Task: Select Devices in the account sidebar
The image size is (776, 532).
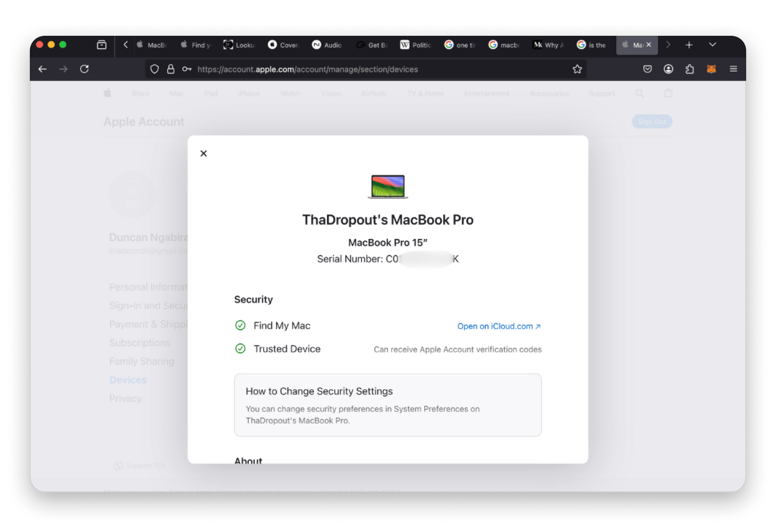Action: point(128,379)
